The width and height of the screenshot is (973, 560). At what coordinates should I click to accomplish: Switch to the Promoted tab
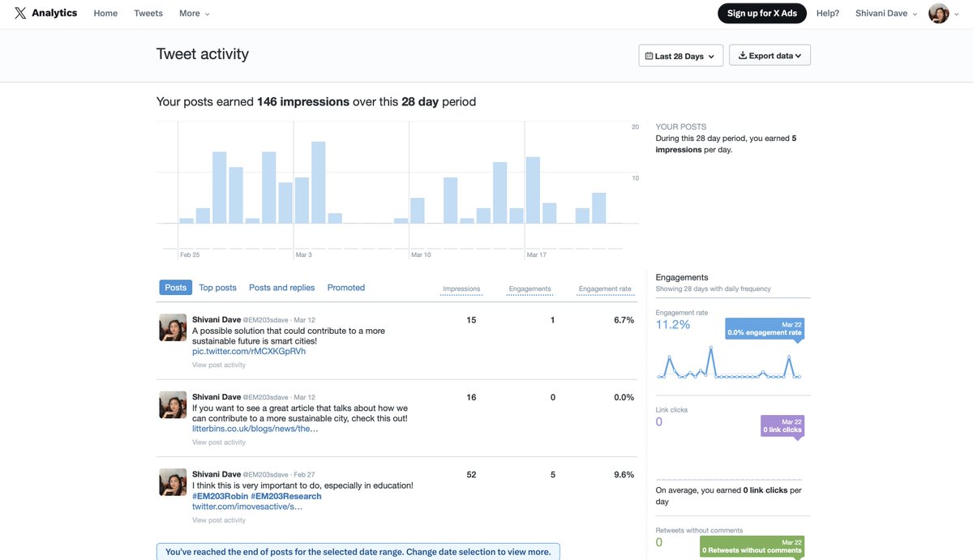coord(346,288)
